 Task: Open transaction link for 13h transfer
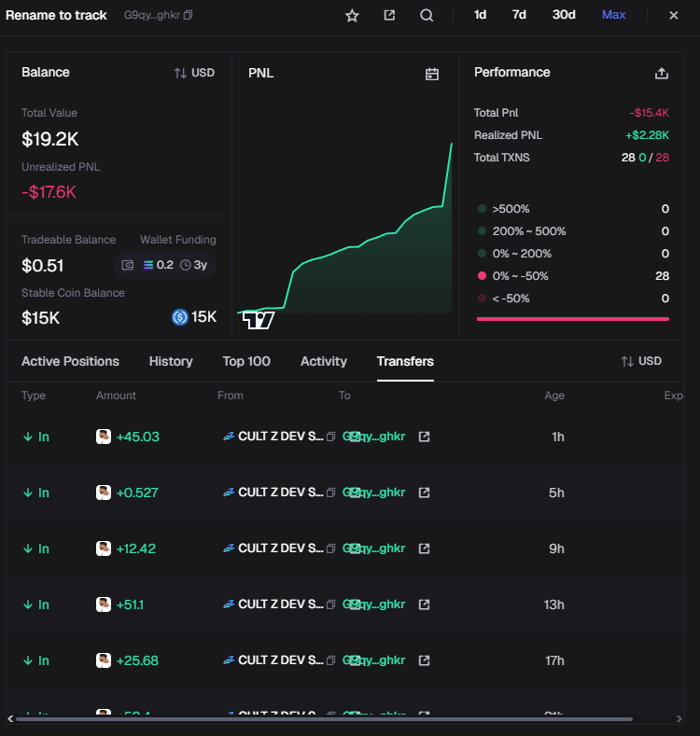[x=425, y=604]
